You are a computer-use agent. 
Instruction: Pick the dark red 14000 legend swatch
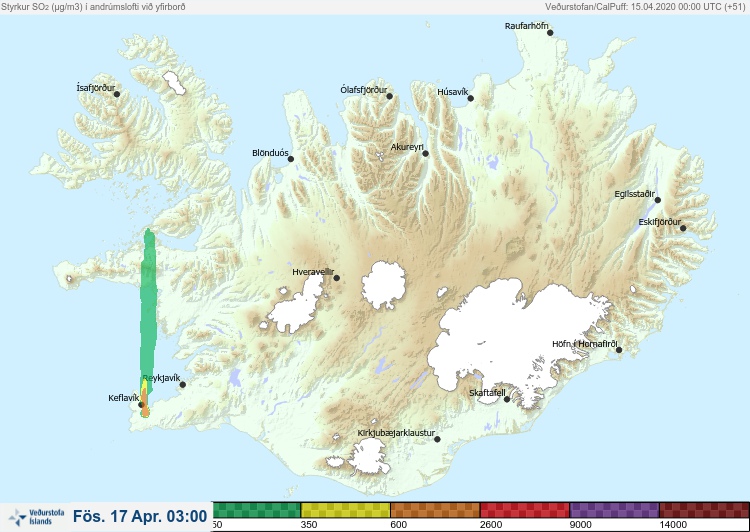[x=704, y=510]
